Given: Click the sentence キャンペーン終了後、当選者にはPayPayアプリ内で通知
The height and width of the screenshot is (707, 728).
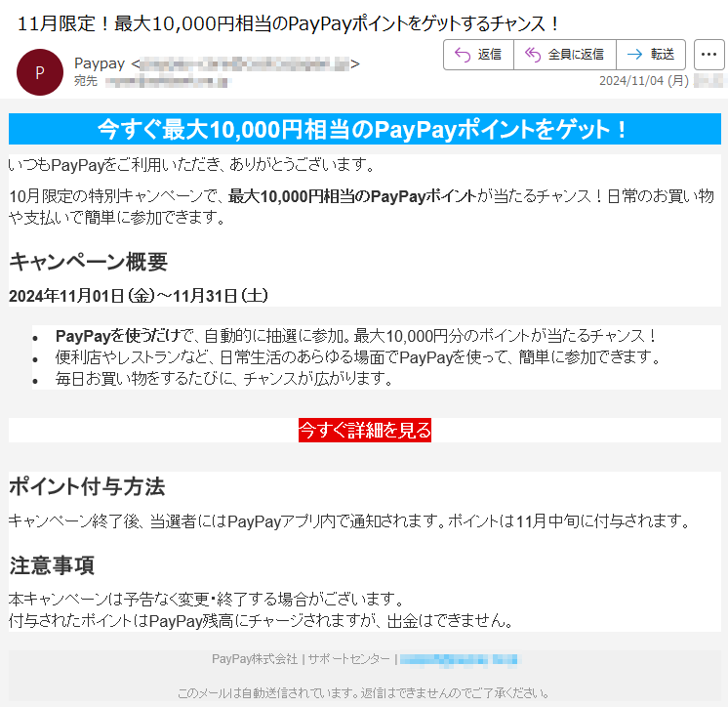Looking at the screenshot, I should (349, 521).
